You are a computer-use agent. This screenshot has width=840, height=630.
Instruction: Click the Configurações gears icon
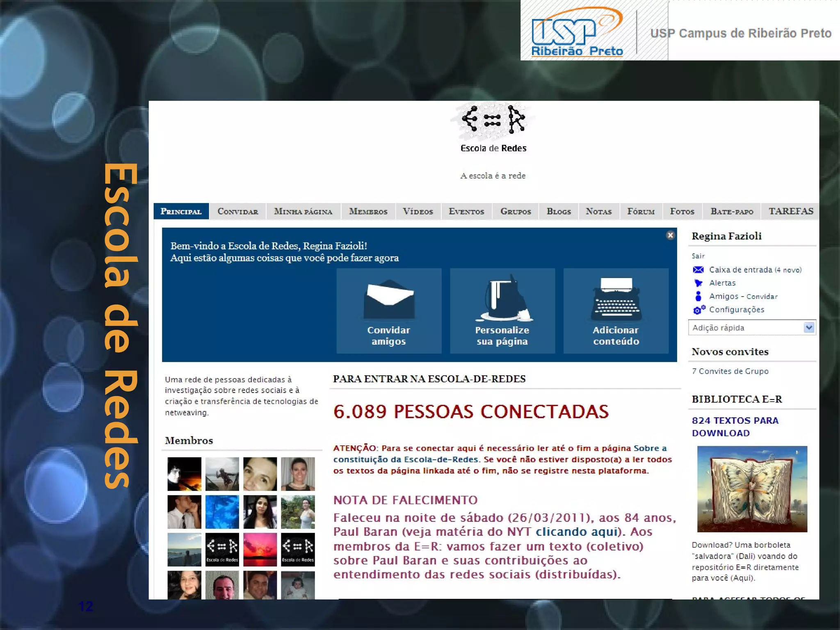tap(699, 310)
